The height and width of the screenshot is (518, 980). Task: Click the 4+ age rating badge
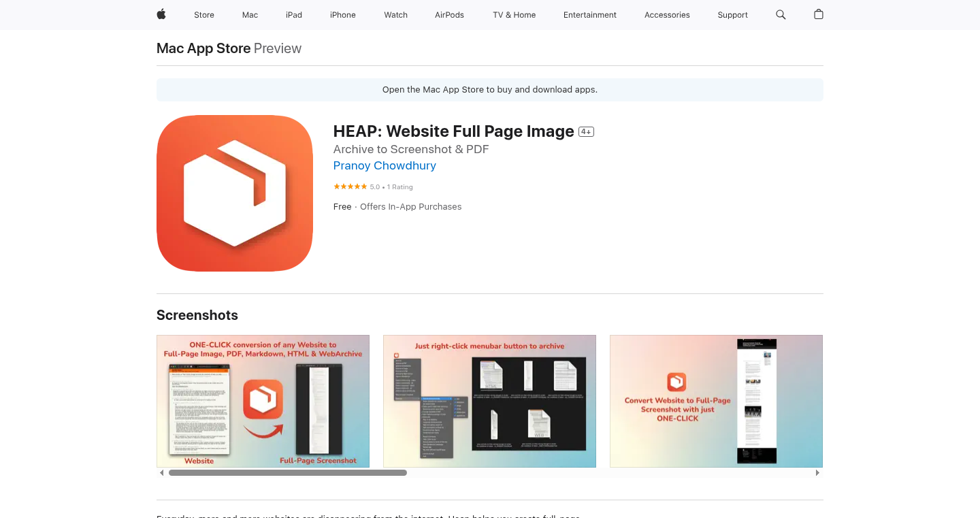click(586, 132)
